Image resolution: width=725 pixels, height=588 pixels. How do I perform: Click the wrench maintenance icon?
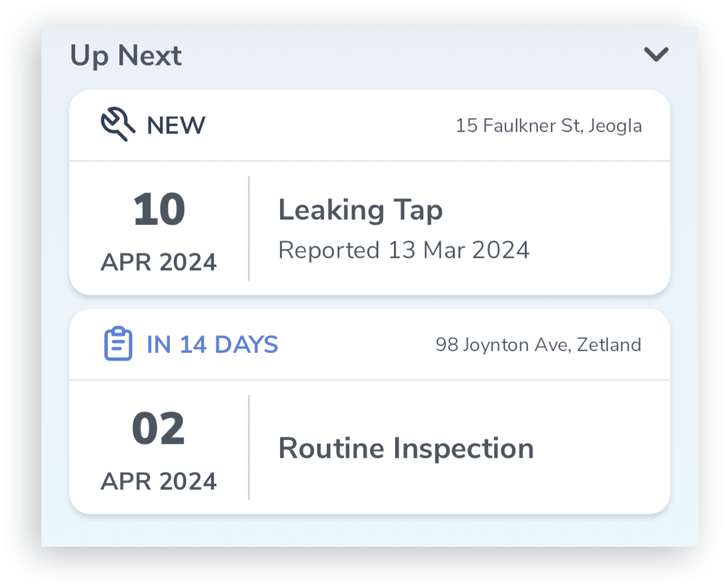118,124
